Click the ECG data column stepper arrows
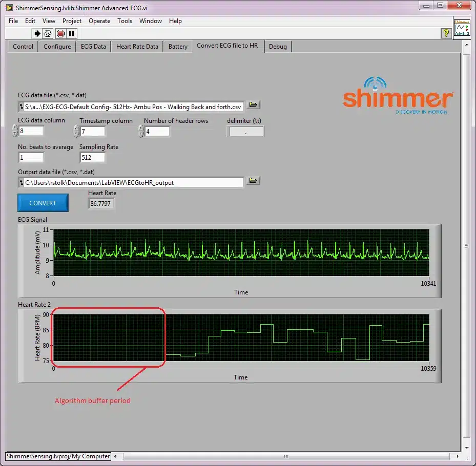The width and height of the screenshot is (476, 466). 15,131
